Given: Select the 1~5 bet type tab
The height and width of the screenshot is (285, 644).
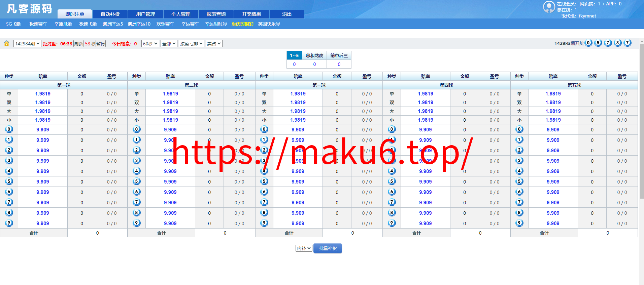Looking at the screenshot, I should [x=294, y=55].
